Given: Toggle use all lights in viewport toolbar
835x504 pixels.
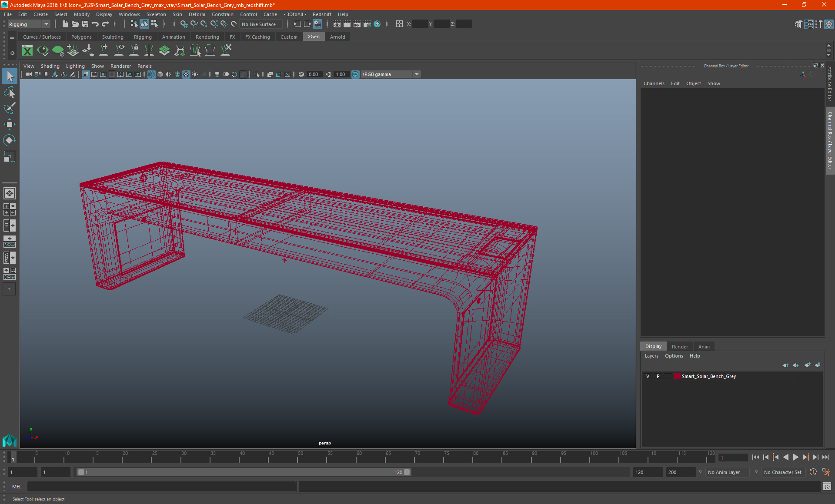Looking at the screenshot, I should tap(195, 74).
